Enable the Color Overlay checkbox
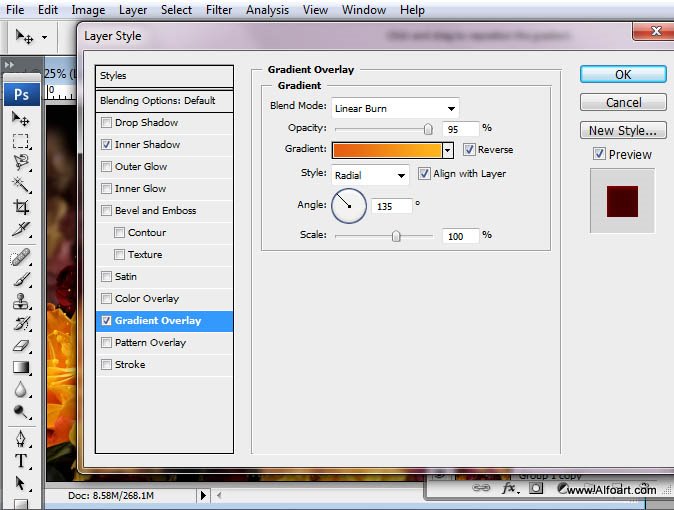The height and width of the screenshot is (510, 674). 106,298
